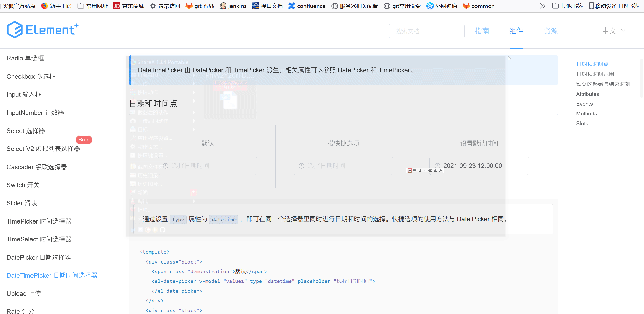Click the 搜索文档 search field

coord(426,31)
